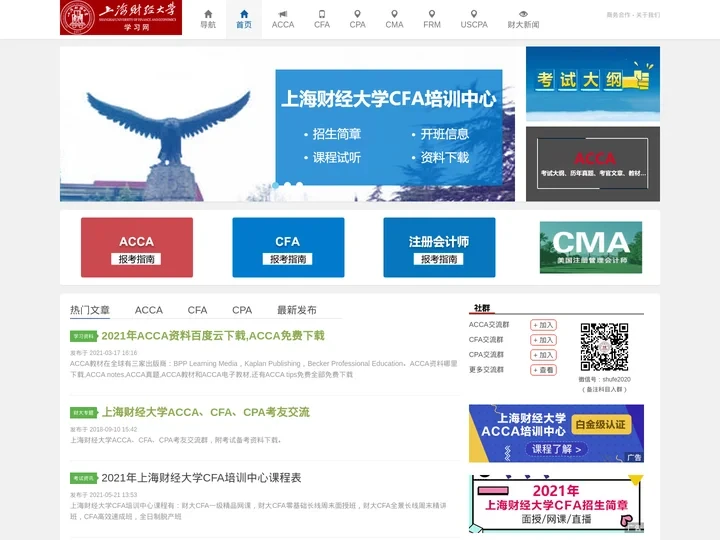Image resolution: width=720 pixels, height=540 pixels.
Task: Open the 注册会计师 报考指南 card
Action: coord(439,247)
